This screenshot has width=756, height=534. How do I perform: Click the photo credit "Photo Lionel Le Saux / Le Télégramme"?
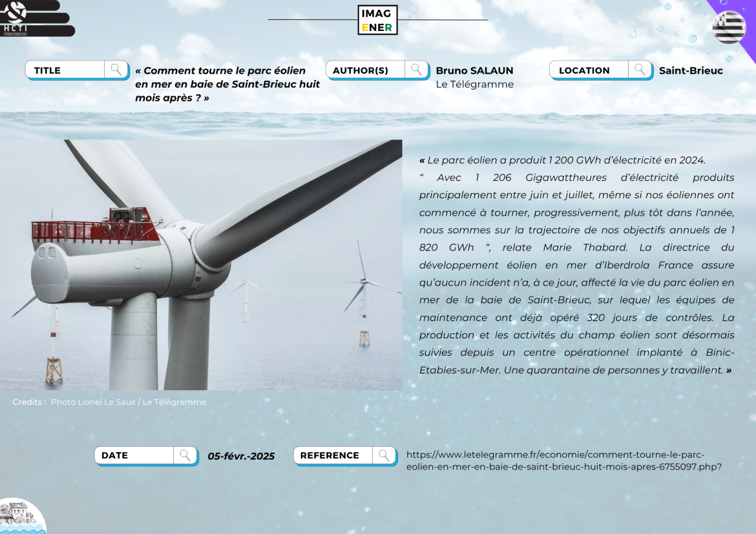(x=129, y=402)
